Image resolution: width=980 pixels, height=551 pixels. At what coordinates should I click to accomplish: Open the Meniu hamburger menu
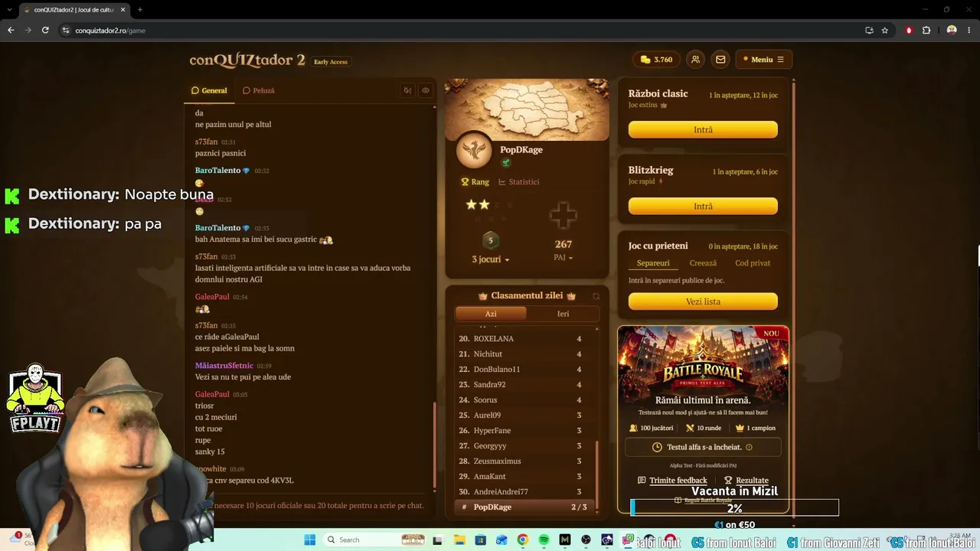pyautogui.click(x=763, y=60)
